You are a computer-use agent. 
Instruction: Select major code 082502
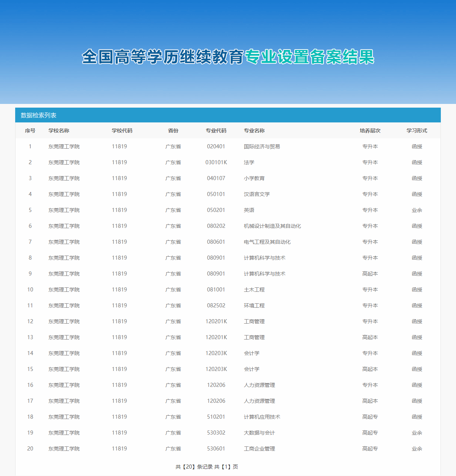pos(216,305)
